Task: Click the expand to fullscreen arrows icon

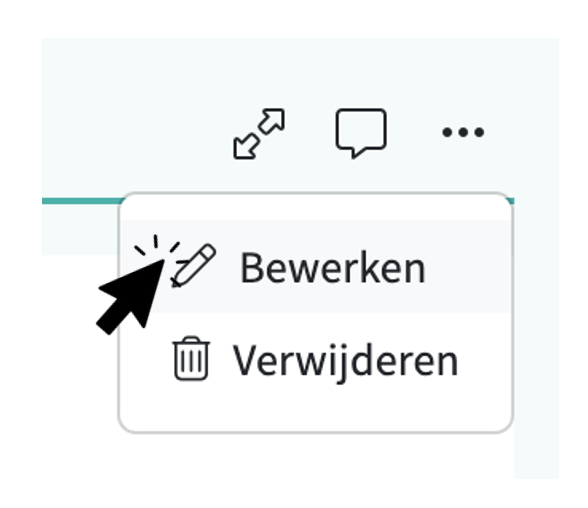Action: (259, 134)
